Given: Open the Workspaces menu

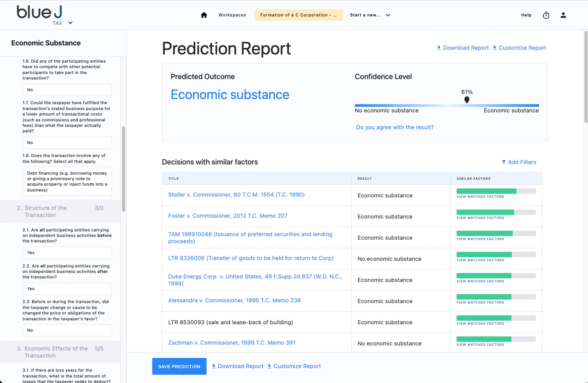Looking at the screenshot, I should [x=232, y=15].
